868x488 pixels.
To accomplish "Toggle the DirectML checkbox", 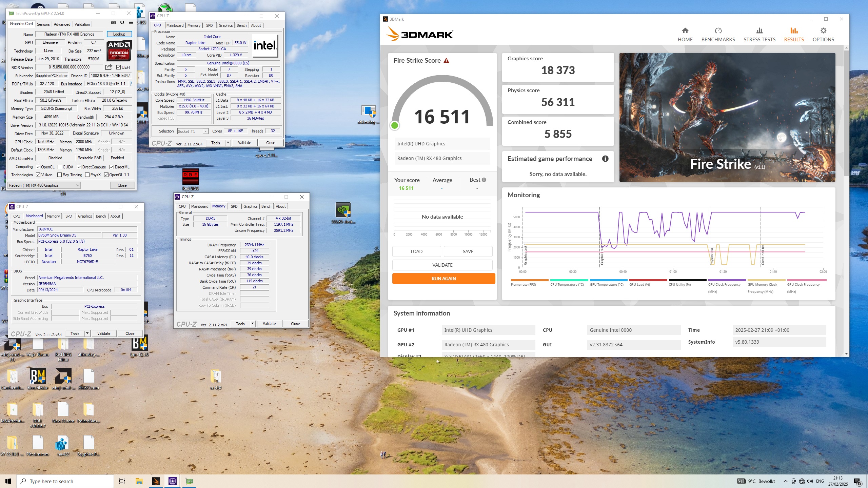I will (x=112, y=167).
